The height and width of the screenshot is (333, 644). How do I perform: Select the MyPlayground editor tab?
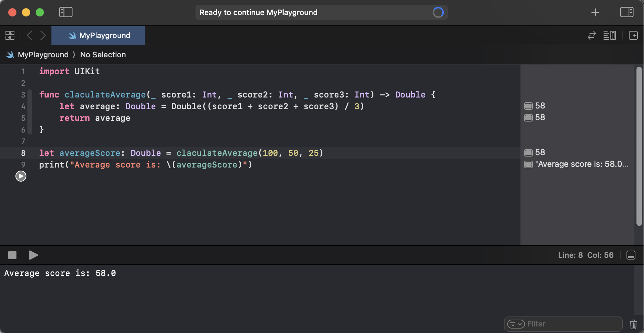point(98,35)
